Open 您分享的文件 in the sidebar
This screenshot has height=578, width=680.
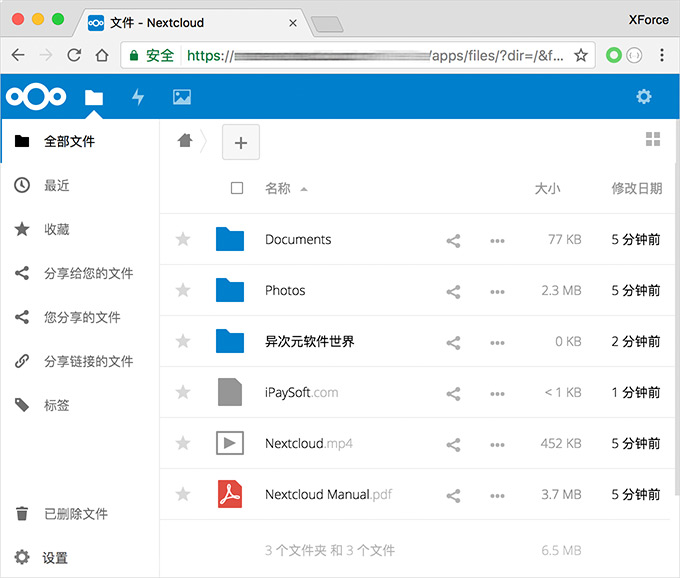tap(80, 317)
